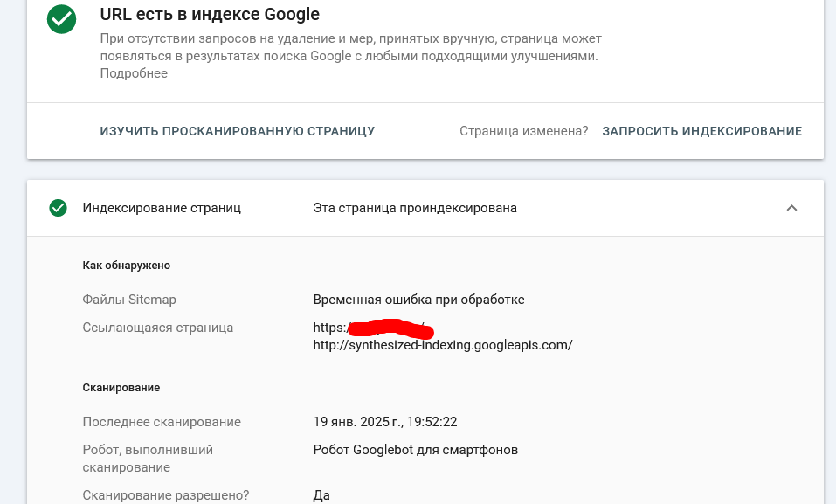Click the Сканирование section heading
836x504 pixels.
(x=121, y=388)
